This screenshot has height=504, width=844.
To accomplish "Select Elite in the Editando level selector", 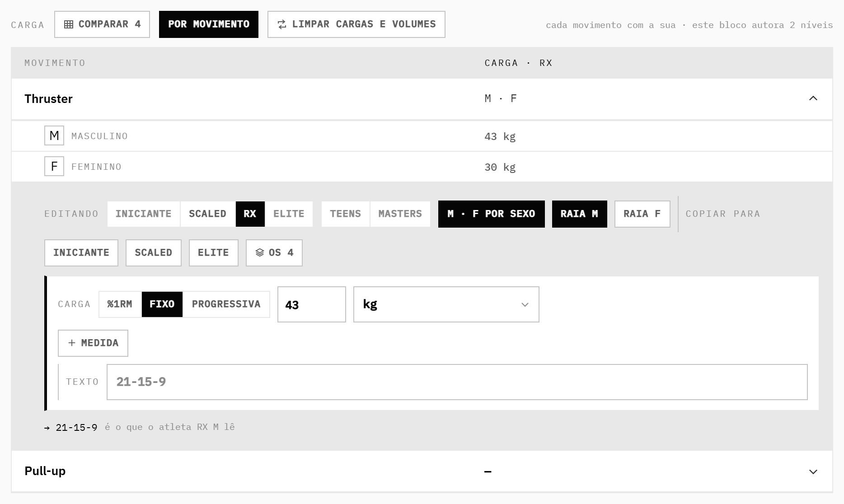I will point(289,214).
